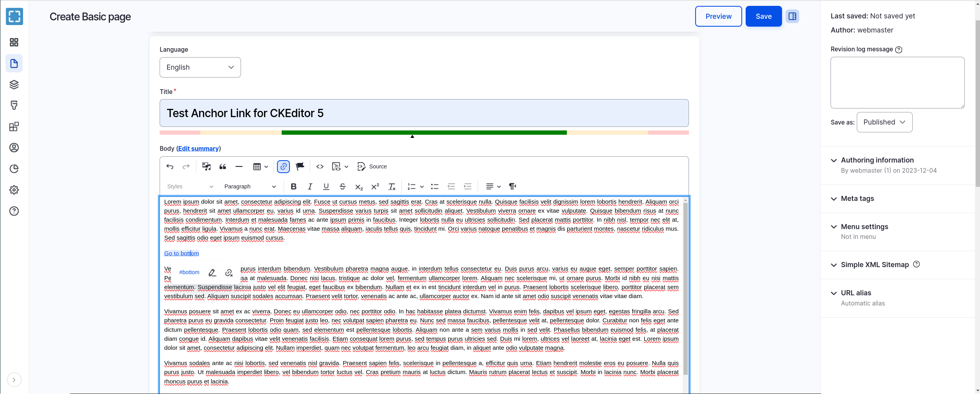Open the Configuration gear icon in sidebar
The width and height of the screenshot is (980, 394).
[x=14, y=190]
